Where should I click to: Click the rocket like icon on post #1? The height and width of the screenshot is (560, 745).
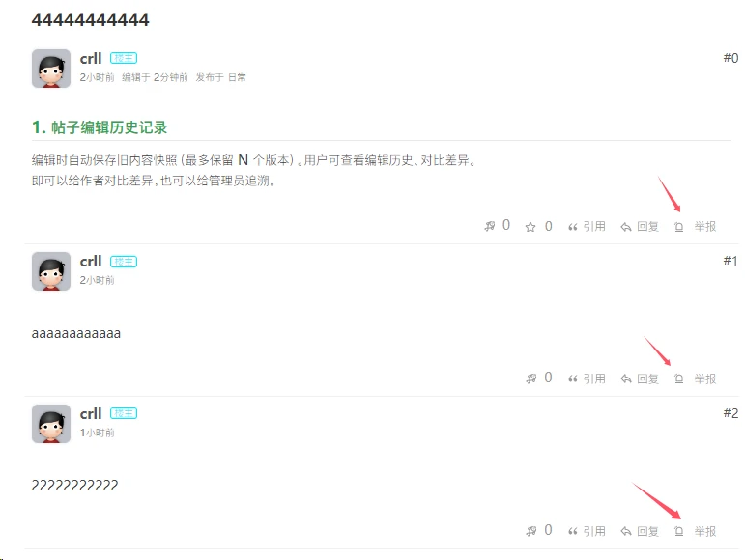pyautogui.click(x=531, y=378)
